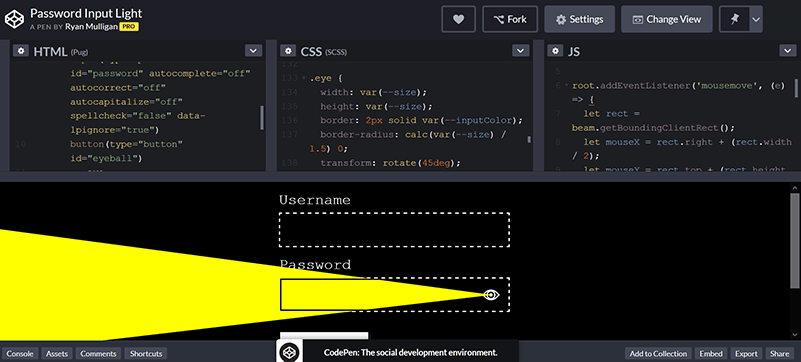The image size is (801, 362).
Task: Click the Export button
Action: click(x=746, y=353)
